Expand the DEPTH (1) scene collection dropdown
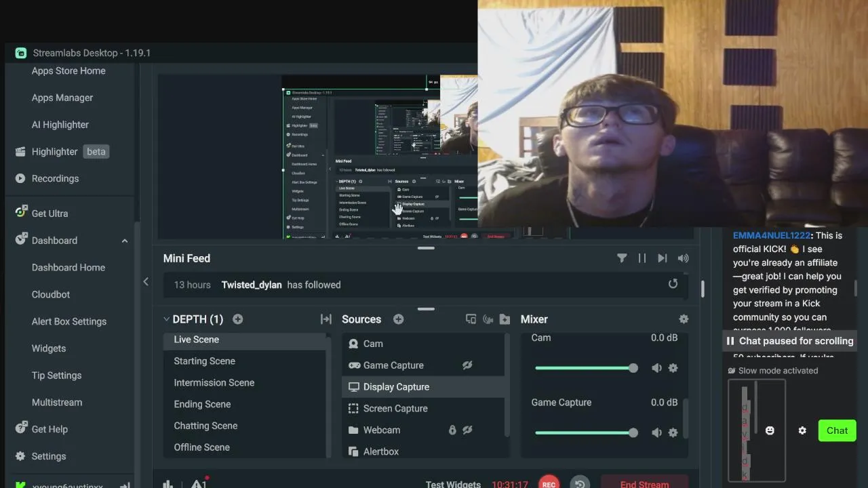Screen dimensions: 868x488 166,319
